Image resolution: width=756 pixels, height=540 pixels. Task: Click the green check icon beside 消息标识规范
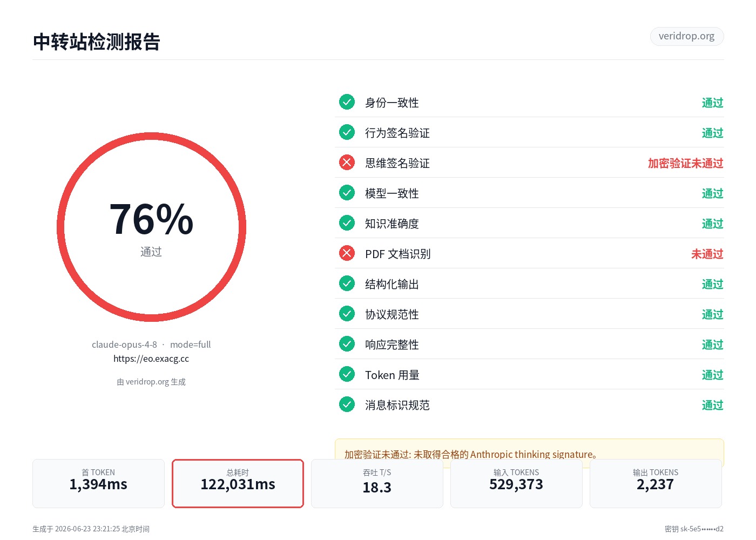pyautogui.click(x=347, y=404)
